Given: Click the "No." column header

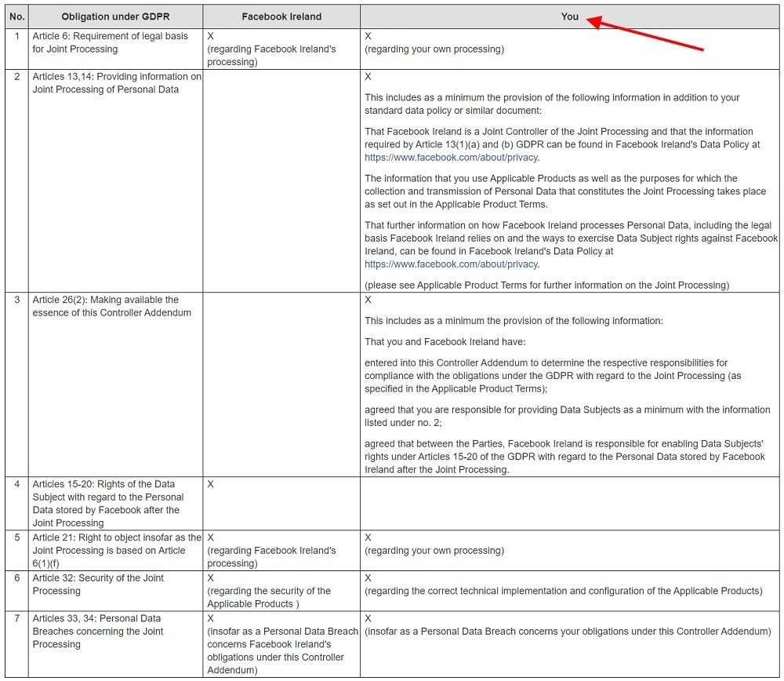Looking at the screenshot, I should [17, 16].
